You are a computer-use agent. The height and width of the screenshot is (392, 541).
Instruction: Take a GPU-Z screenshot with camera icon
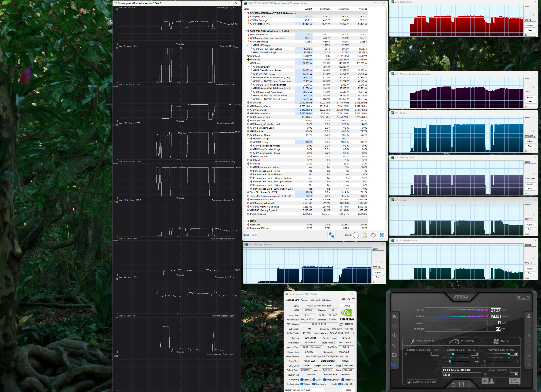point(344,299)
